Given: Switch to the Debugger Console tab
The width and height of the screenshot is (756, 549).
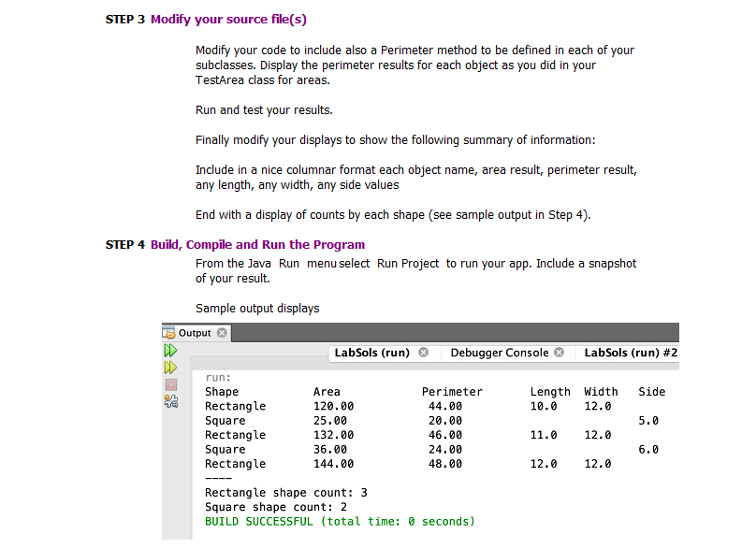Looking at the screenshot, I should pos(502,353).
